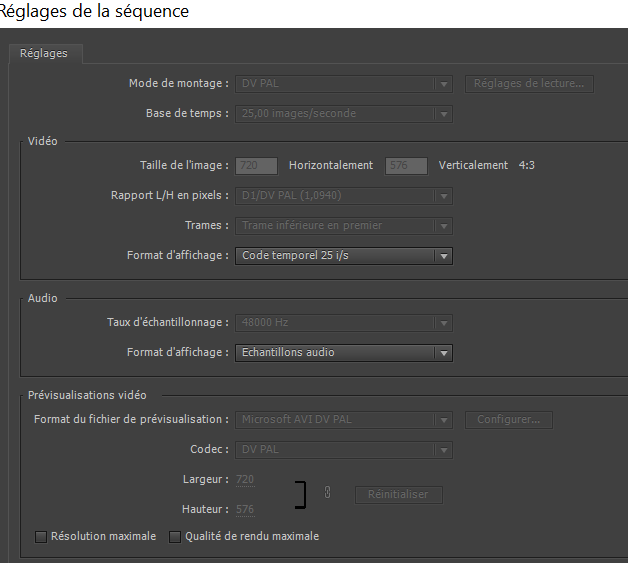Click the Réglages de lecture button

pos(529,84)
